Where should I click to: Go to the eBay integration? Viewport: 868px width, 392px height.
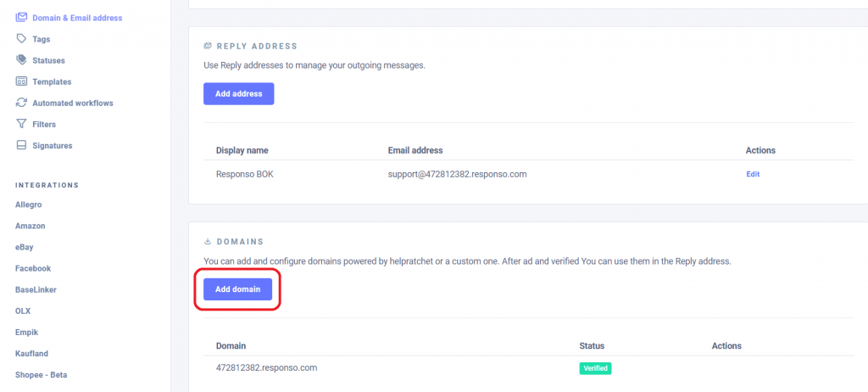[x=25, y=247]
